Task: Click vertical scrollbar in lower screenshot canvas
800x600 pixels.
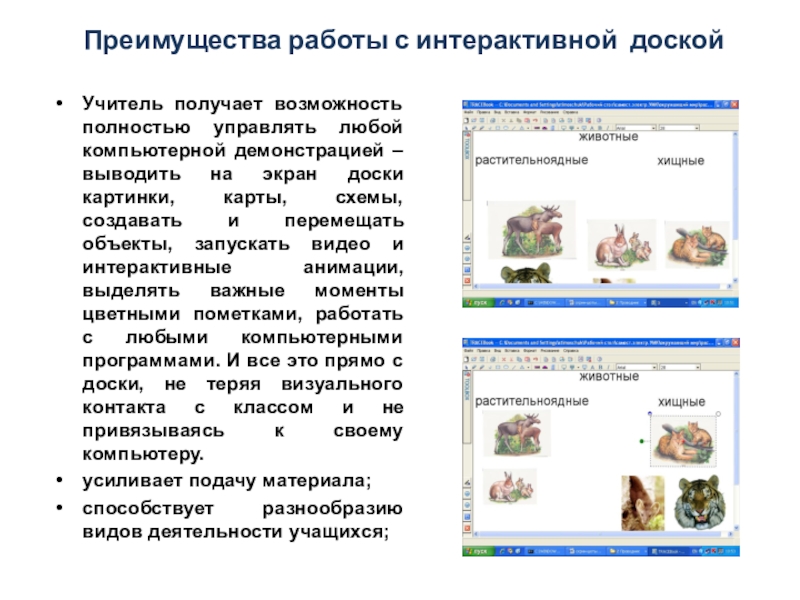Action: pos(736,451)
